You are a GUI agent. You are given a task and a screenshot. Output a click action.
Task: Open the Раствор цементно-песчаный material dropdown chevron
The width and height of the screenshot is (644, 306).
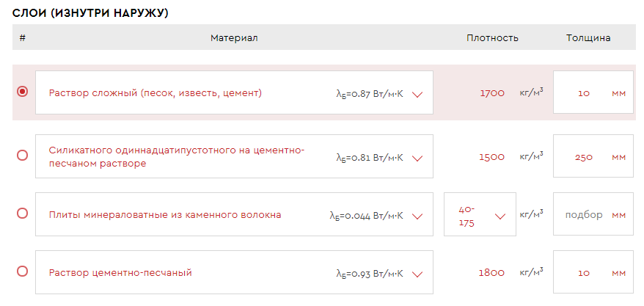point(418,274)
